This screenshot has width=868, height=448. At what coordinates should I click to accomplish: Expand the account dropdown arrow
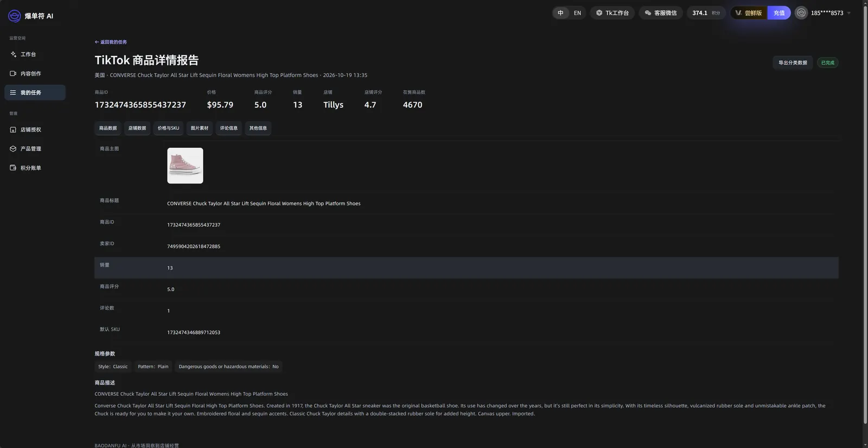tap(849, 13)
